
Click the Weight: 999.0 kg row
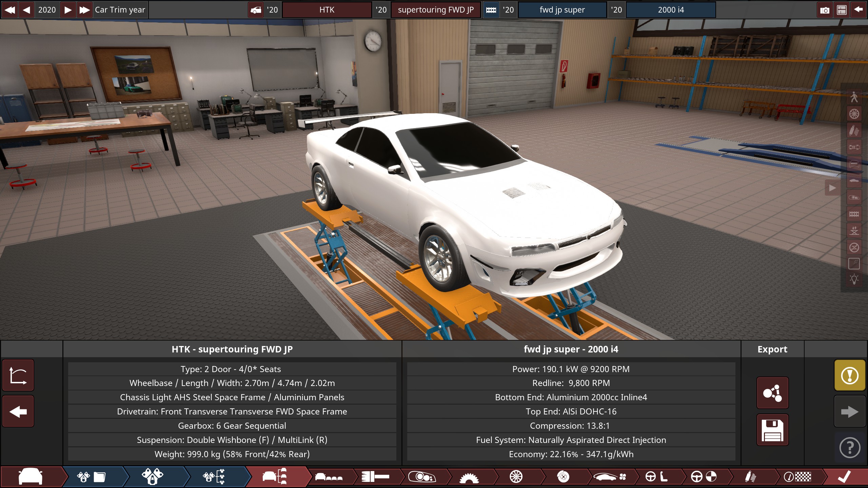232,454
